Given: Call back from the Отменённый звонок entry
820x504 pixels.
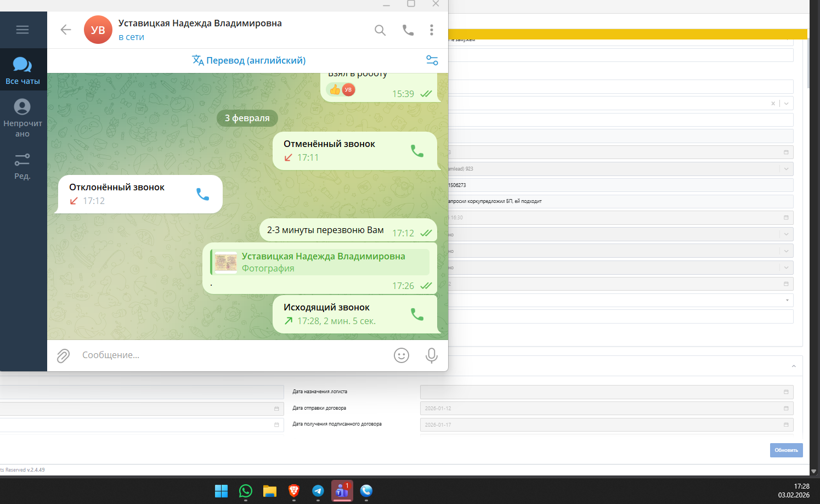Looking at the screenshot, I should tap(417, 151).
